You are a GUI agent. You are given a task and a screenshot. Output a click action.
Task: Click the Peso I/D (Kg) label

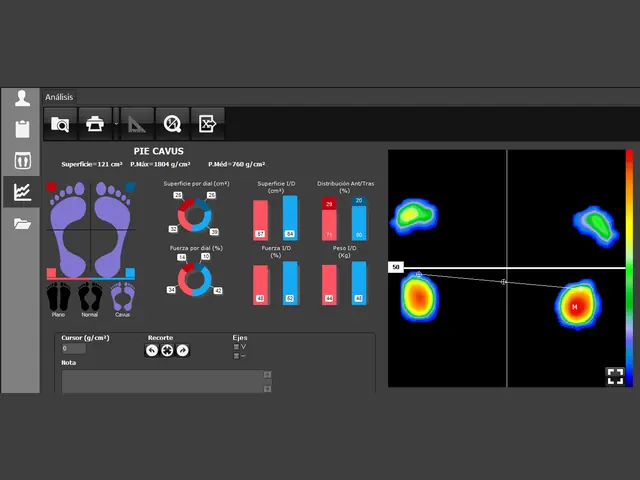tap(345, 251)
